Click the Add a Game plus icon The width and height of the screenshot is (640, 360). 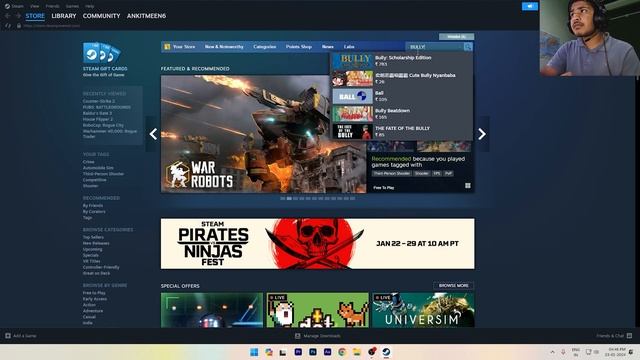(x=8, y=336)
